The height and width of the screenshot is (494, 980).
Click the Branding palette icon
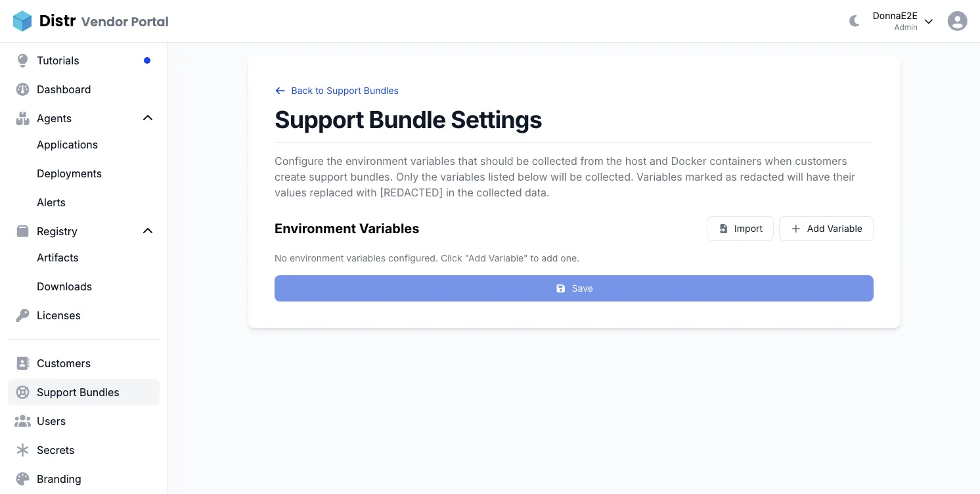click(22, 479)
